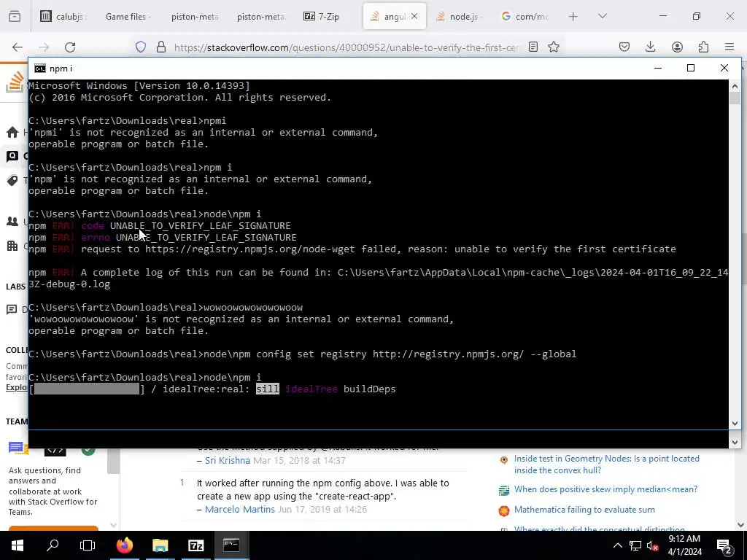Viewport: 747px width, 560px height.
Task: Open Tags in Stack Overflow sidebar
Action: (x=12, y=180)
